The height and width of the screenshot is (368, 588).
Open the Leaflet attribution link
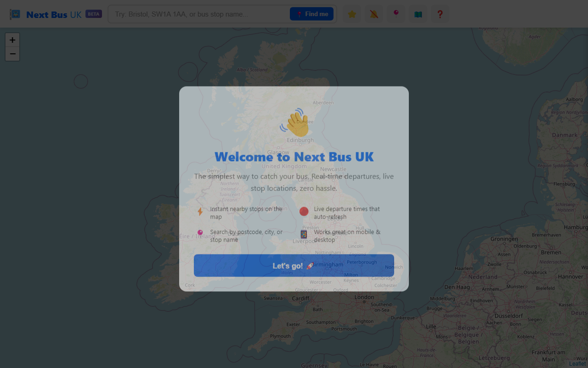577,364
